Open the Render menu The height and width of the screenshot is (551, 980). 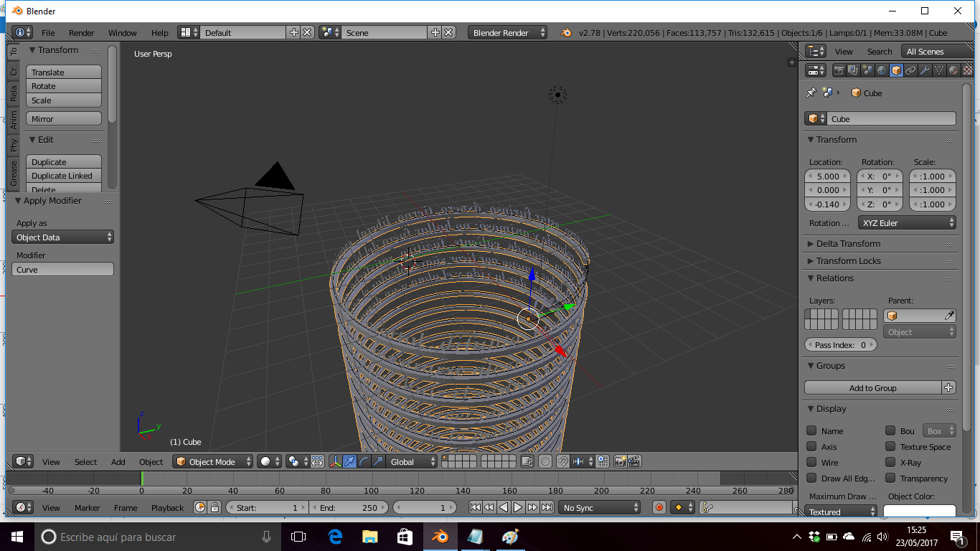tap(82, 32)
